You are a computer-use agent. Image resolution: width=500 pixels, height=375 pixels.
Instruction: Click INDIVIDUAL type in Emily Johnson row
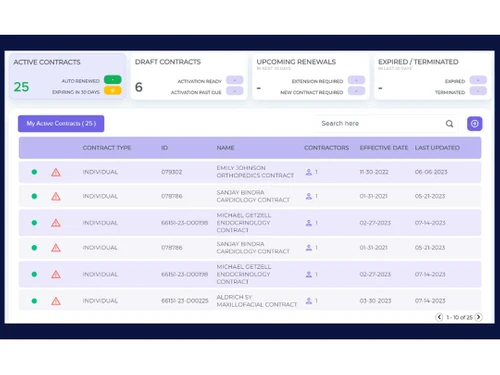100,172
